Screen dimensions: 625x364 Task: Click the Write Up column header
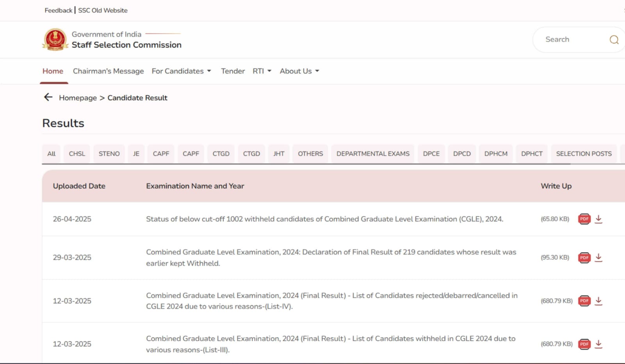pyautogui.click(x=556, y=186)
